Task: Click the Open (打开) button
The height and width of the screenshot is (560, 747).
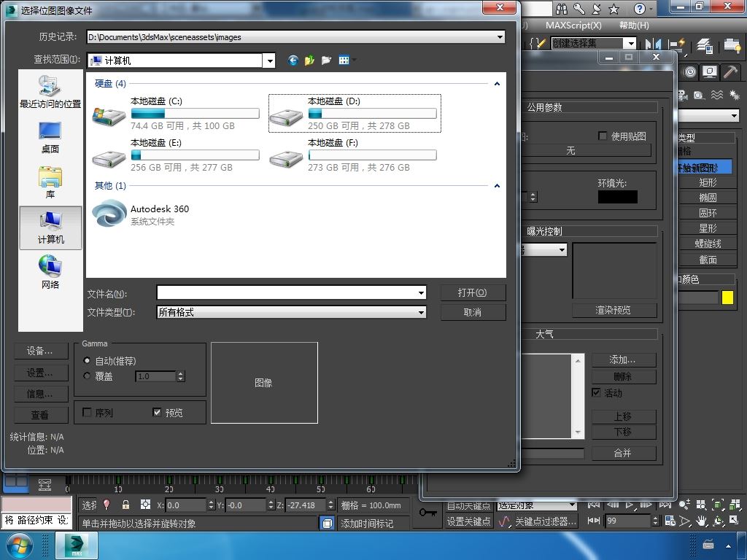Action: tap(473, 292)
